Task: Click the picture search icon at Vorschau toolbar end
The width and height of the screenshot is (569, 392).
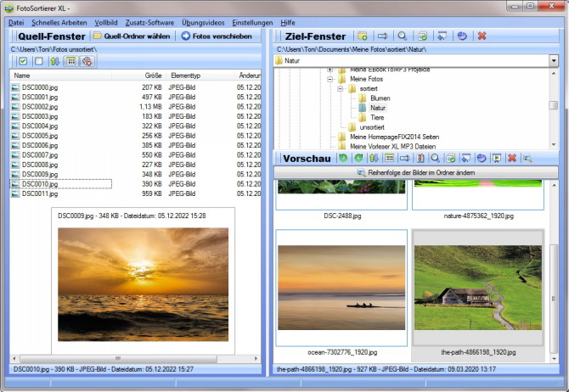Action: [527, 158]
